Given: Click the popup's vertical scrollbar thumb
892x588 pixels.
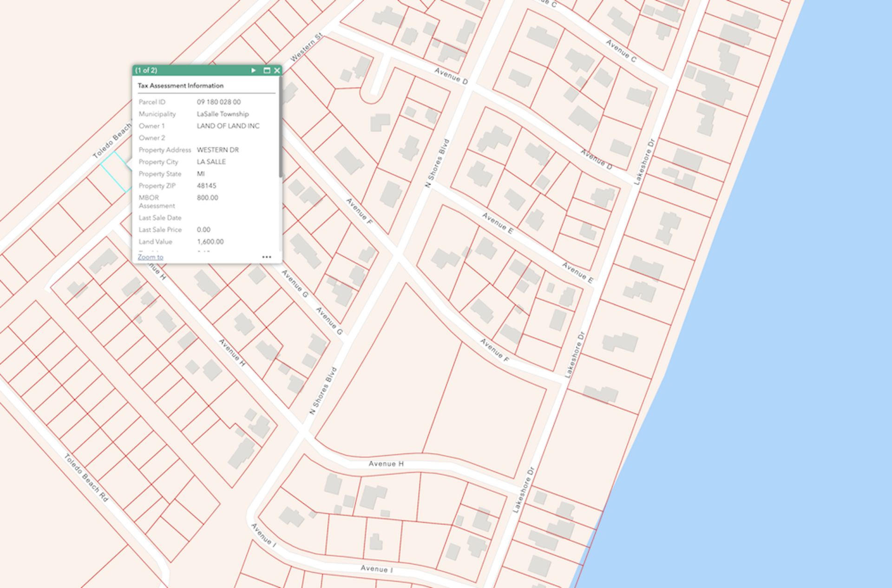Looking at the screenshot, I should 280,127.
